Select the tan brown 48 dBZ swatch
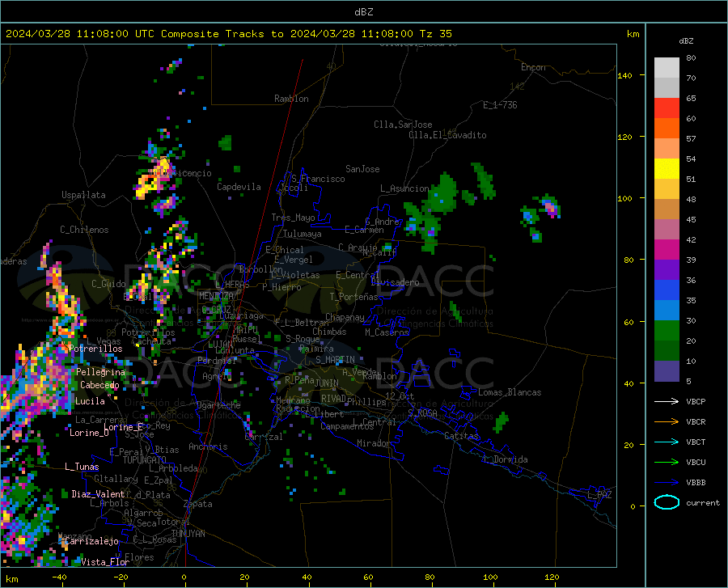728x588 pixels. [667, 209]
